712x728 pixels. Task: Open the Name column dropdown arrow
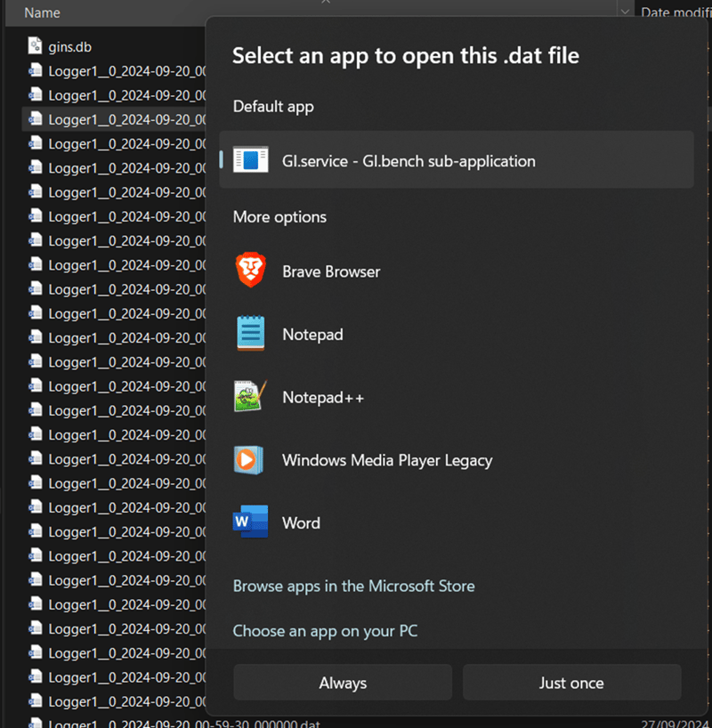coord(623,12)
